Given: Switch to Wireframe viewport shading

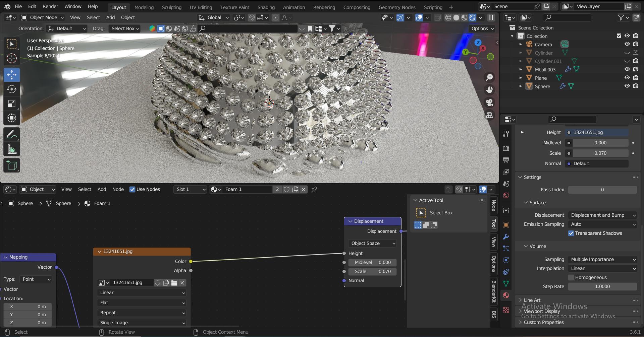Looking at the screenshot, I should (448, 18).
